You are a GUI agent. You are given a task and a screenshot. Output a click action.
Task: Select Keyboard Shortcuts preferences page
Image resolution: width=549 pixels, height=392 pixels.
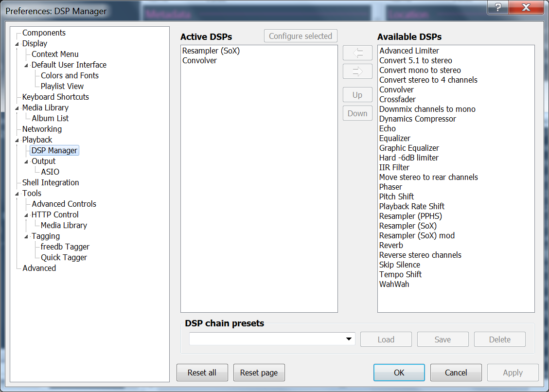pyautogui.click(x=55, y=97)
